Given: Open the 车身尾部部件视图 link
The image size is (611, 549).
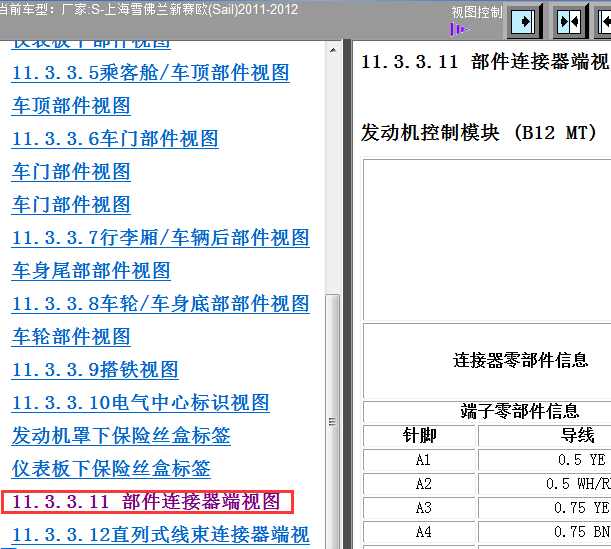Looking at the screenshot, I should tap(91, 271).
